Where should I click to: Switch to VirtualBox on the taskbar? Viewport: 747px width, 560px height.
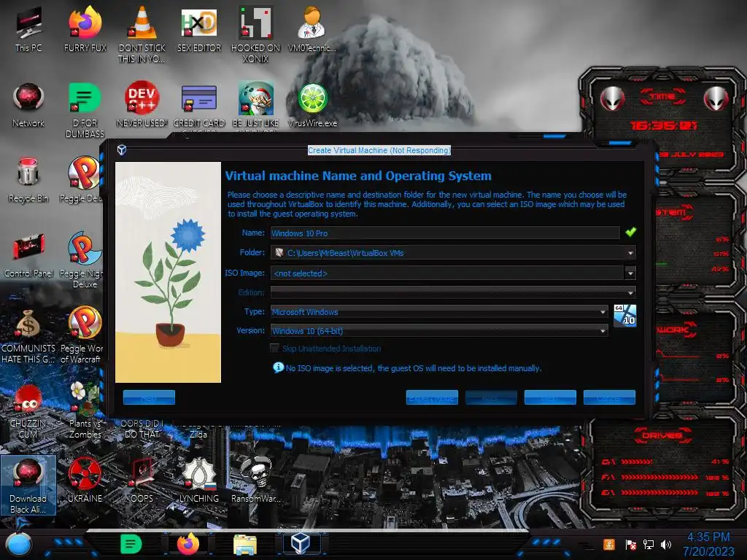pos(301,543)
